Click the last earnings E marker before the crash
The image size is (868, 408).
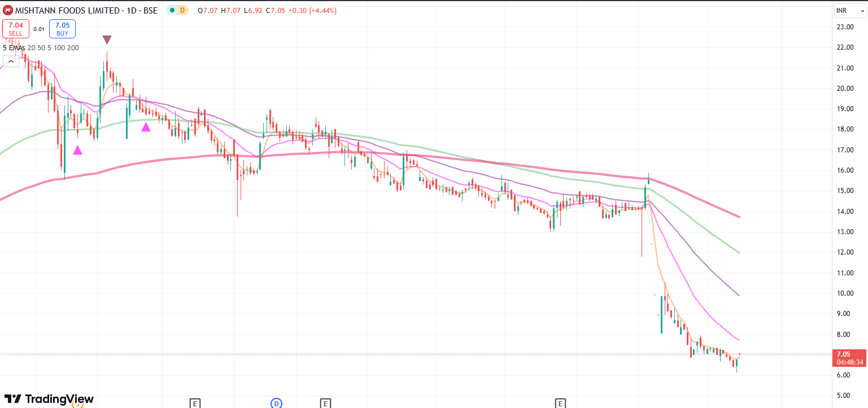(x=560, y=403)
